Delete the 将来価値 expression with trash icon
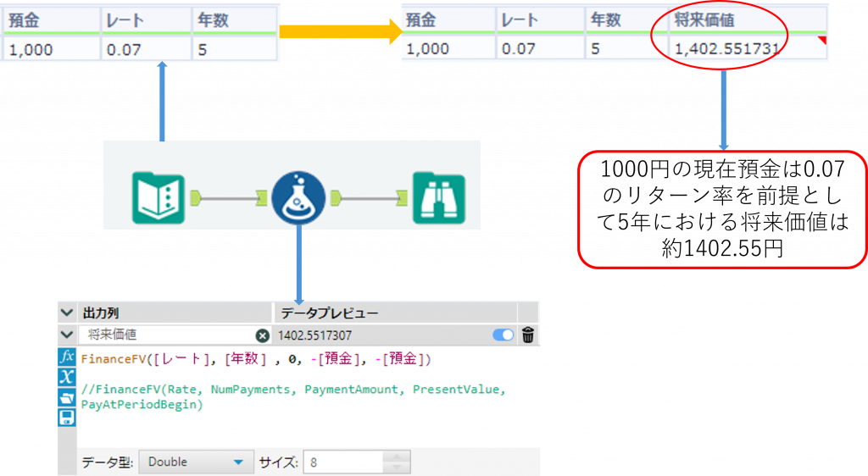The width and height of the screenshot is (868, 476). pyautogui.click(x=528, y=335)
